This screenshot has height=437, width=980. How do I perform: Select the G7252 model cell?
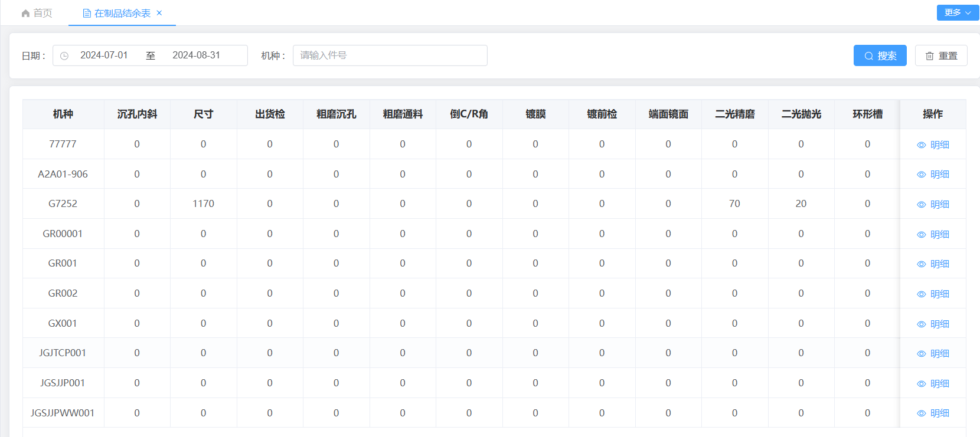tap(63, 203)
